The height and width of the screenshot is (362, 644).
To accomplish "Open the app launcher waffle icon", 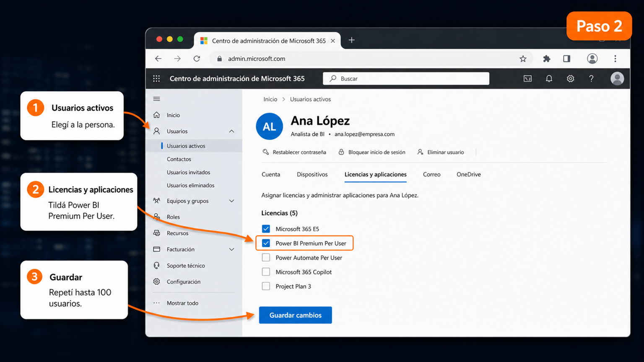I will [x=156, y=78].
